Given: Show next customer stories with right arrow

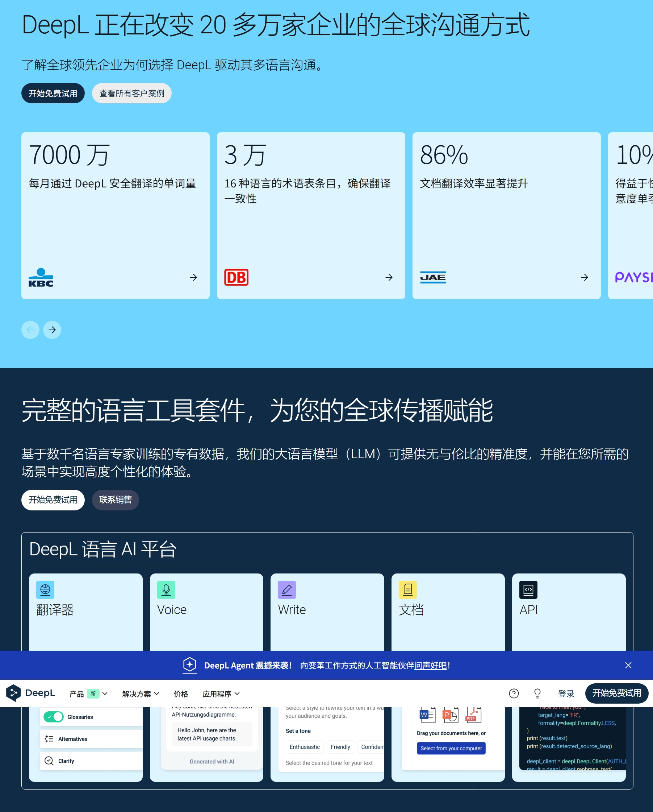Looking at the screenshot, I should pyautogui.click(x=52, y=330).
